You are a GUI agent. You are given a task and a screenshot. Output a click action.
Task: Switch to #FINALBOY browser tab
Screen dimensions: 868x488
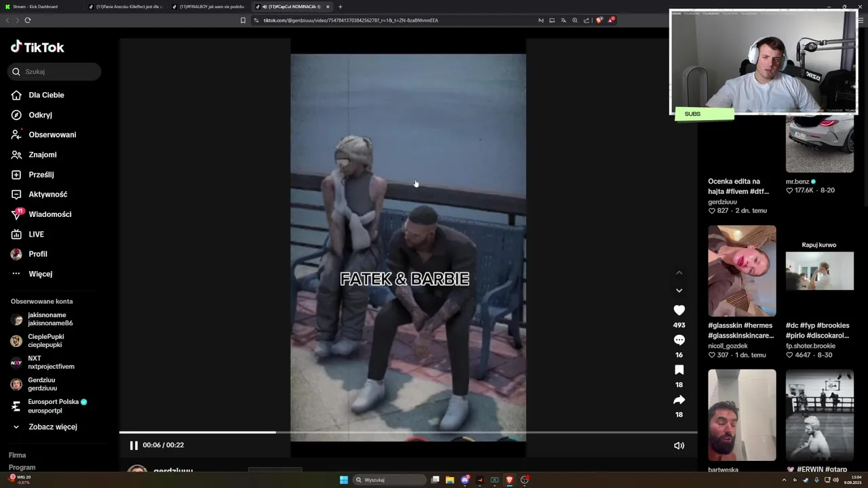pyautogui.click(x=208, y=7)
